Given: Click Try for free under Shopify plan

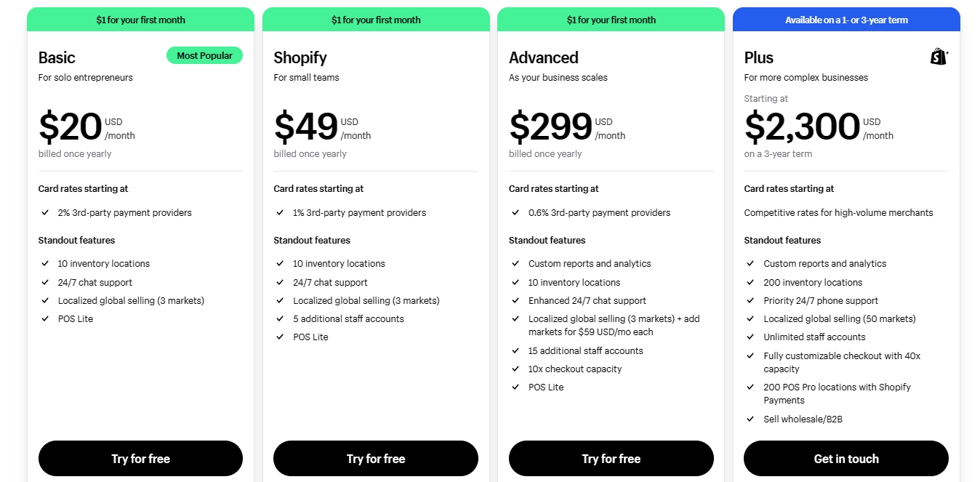Looking at the screenshot, I should 376,459.
